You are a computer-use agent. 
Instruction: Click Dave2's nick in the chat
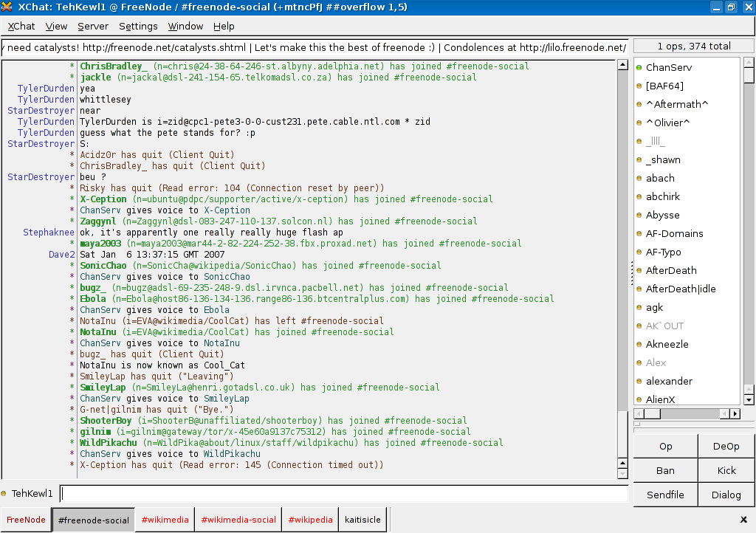pos(62,255)
